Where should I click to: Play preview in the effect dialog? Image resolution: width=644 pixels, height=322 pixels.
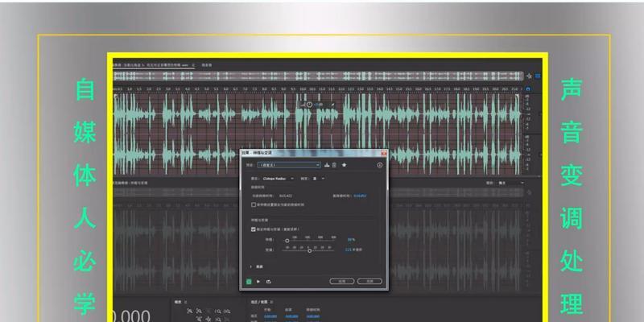[258, 282]
